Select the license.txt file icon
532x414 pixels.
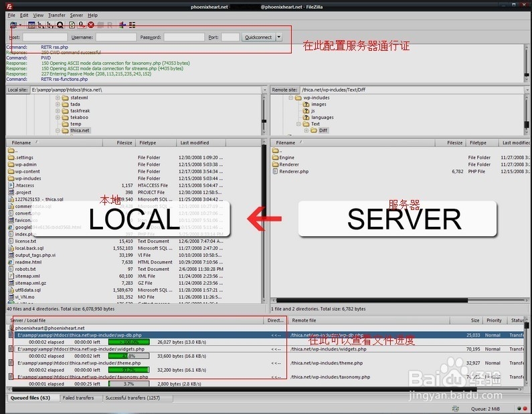pyautogui.click(x=11, y=241)
